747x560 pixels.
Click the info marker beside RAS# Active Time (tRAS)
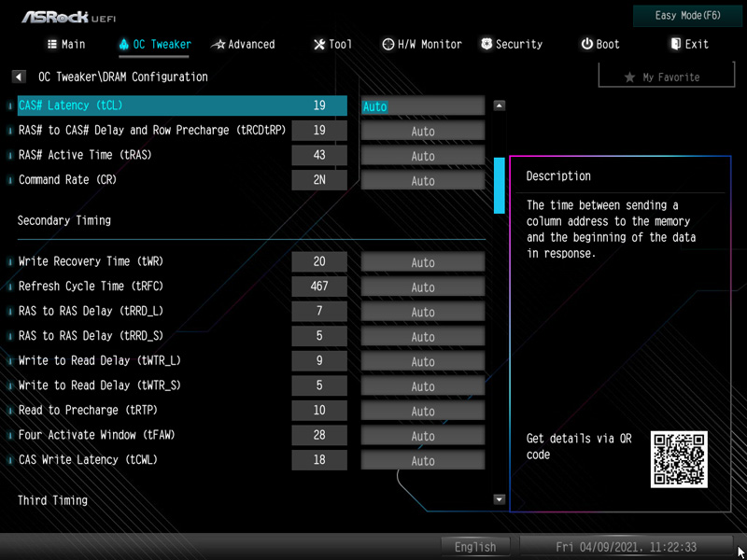pos(10,155)
